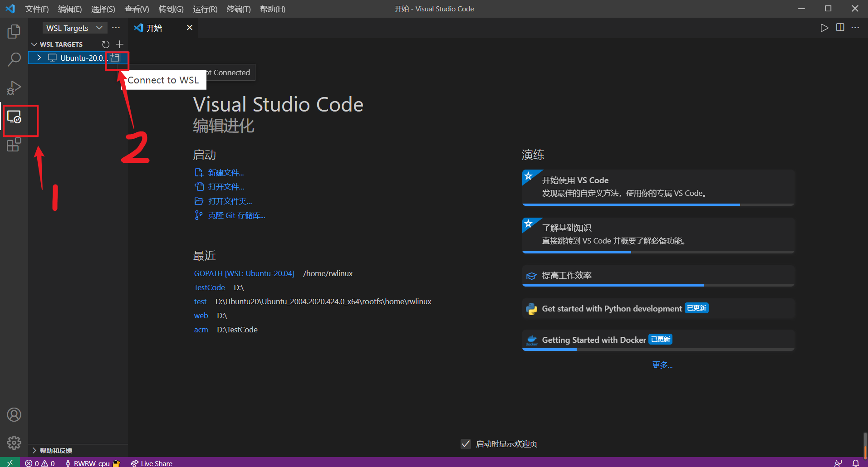Open the 终端(T) menu
The image size is (868, 467).
pyautogui.click(x=239, y=9)
